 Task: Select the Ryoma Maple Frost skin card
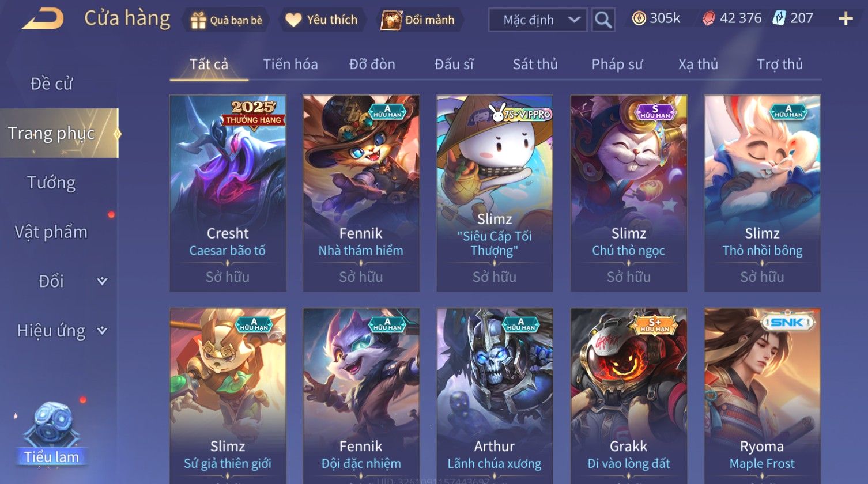point(762,395)
